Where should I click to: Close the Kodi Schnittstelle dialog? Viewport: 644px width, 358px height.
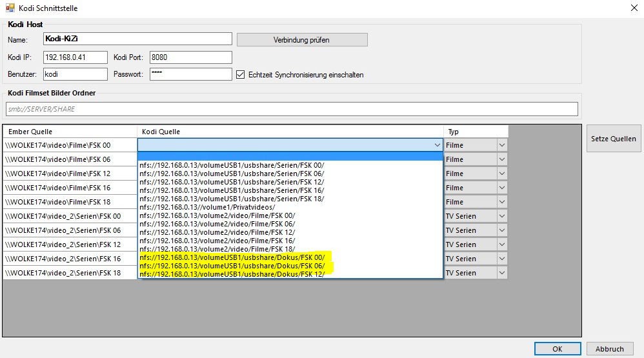pos(634,8)
